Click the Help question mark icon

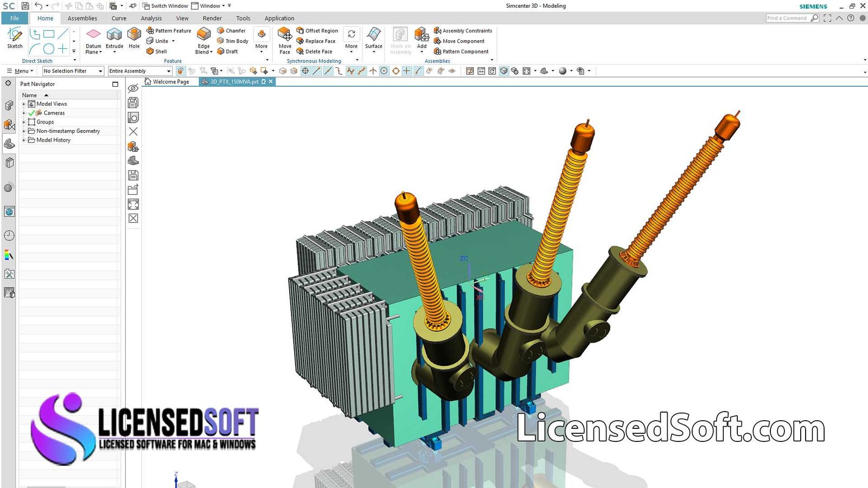click(851, 18)
